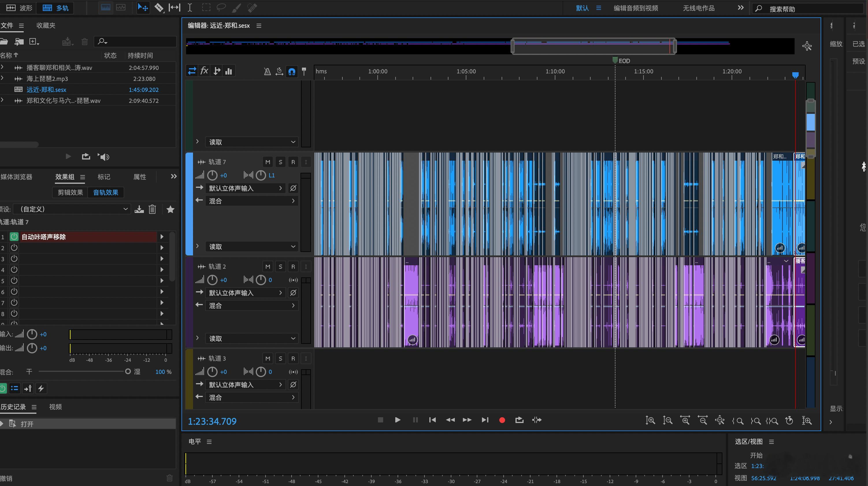Arm track 轨道 3 for recording
868x486 pixels.
[293, 359]
